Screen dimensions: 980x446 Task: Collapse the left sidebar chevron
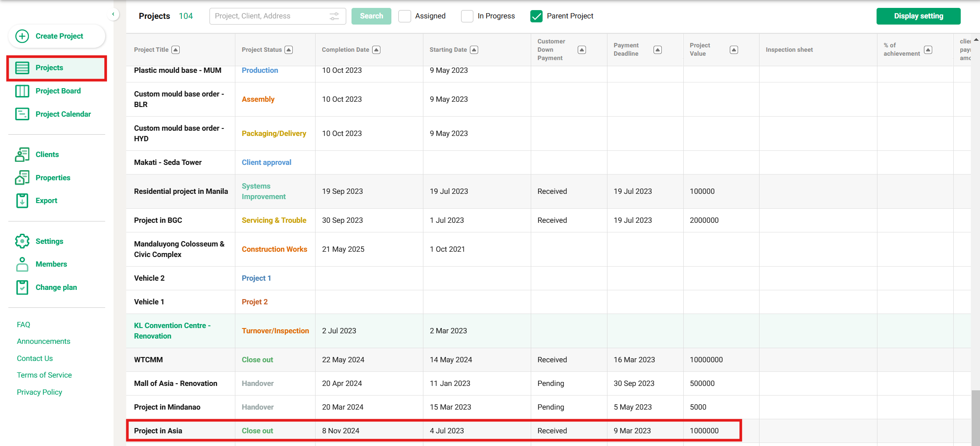tap(113, 14)
